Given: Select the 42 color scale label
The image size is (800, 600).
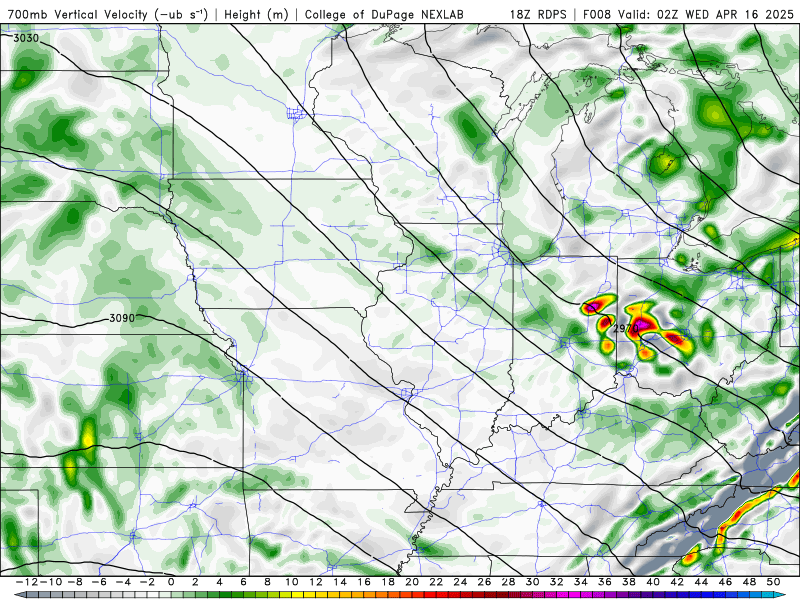Looking at the screenshot, I should click(677, 582).
